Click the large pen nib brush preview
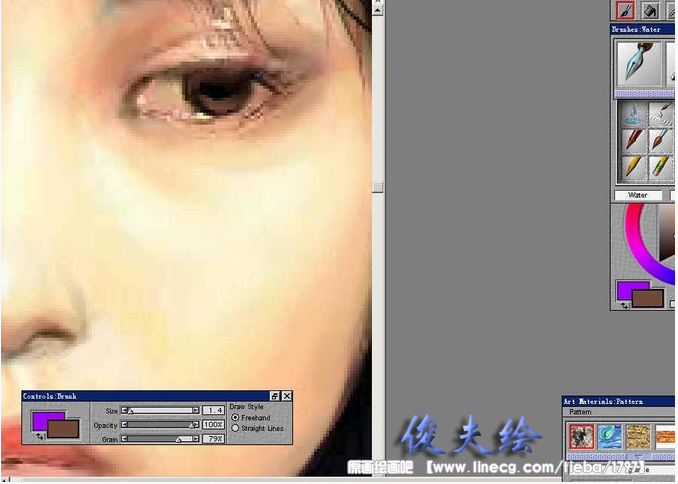This screenshot has width=678, height=484. click(x=639, y=64)
